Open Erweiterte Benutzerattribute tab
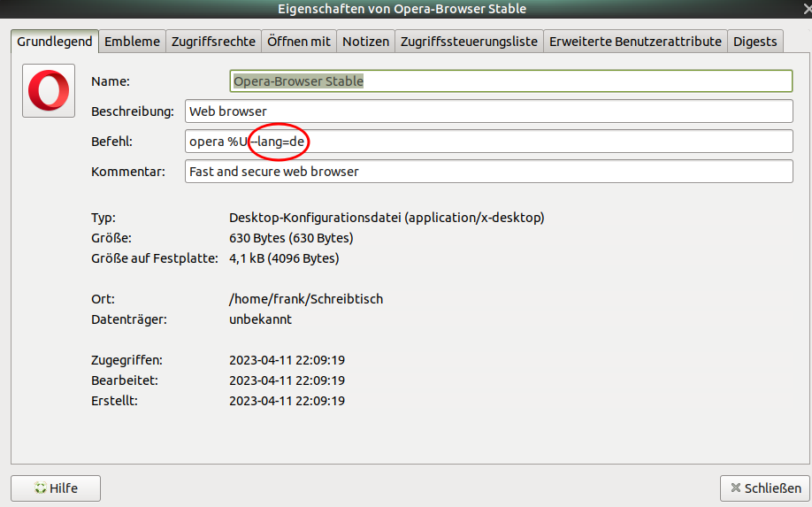812x507 pixels. 635,42
